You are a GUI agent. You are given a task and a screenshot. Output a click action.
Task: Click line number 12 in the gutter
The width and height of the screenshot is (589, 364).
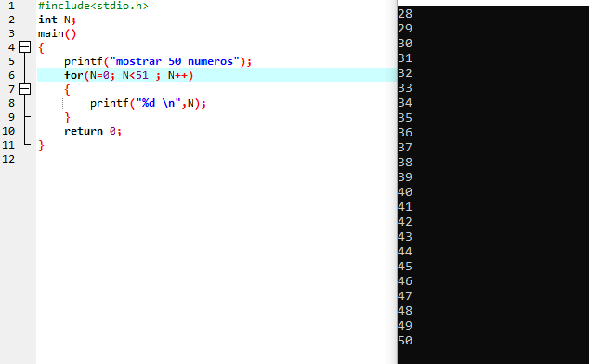point(8,159)
